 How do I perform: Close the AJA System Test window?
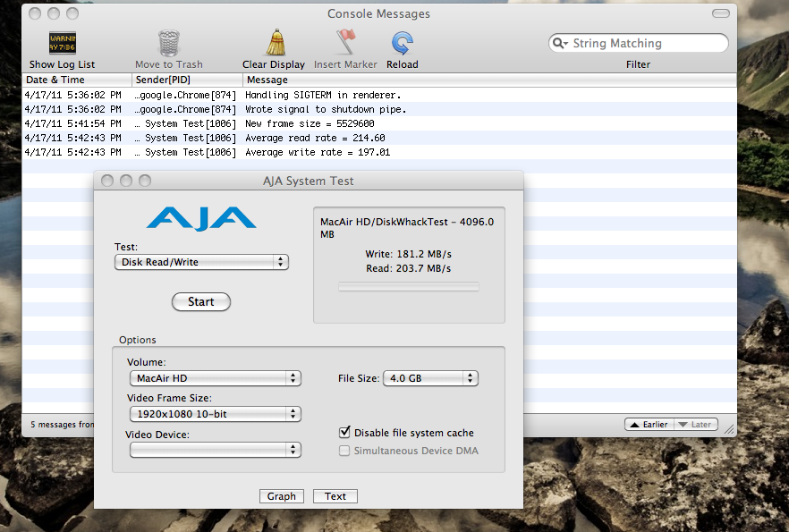(x=107, y=181)
